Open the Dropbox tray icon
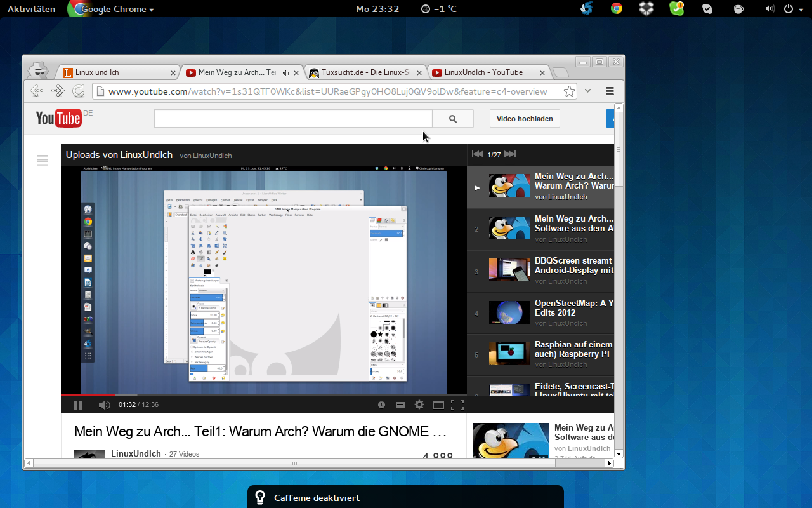This screenshot has width=812, height=508. pyautogui.click(x=646, y=8)
